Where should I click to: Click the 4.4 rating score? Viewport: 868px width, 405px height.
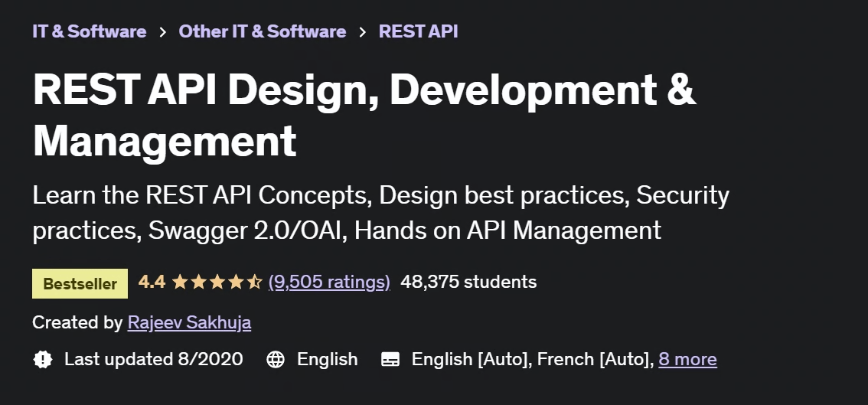pyautogui.click(x=152, y=282)
